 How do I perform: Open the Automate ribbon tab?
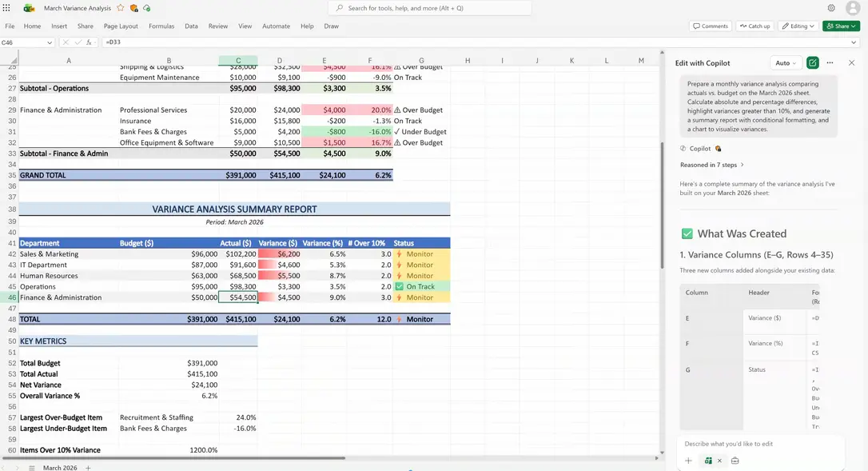(277, 26)
